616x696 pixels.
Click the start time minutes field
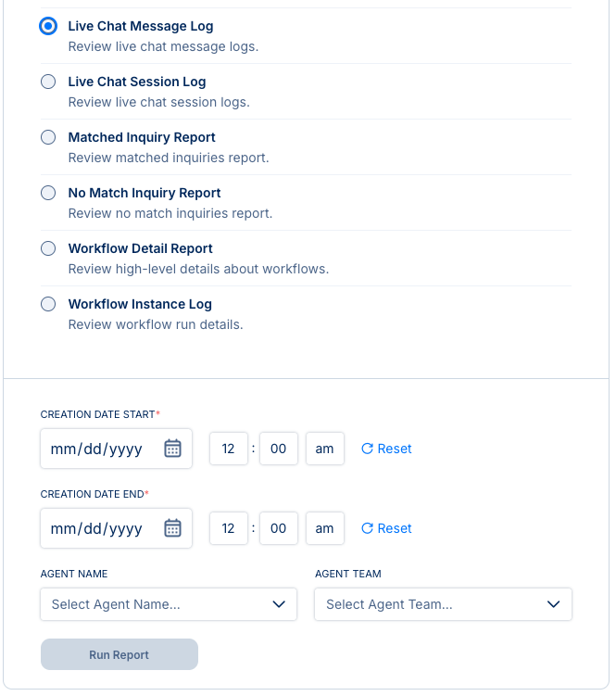(278, 449)
